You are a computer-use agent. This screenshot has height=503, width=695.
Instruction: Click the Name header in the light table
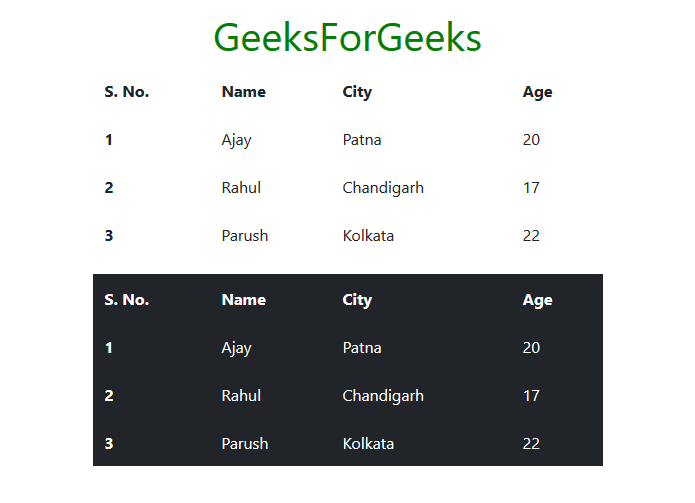tap(243, 92)
